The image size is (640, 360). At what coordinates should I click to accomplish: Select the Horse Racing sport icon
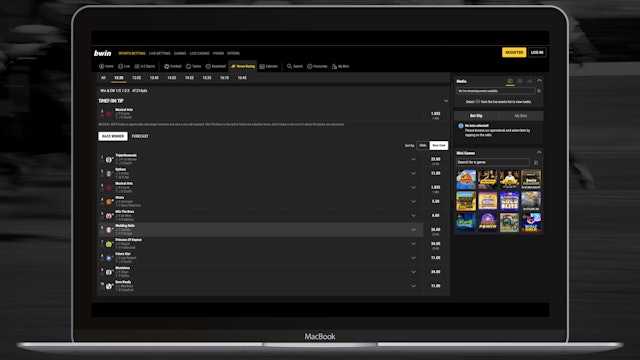(x=233, y=66)
